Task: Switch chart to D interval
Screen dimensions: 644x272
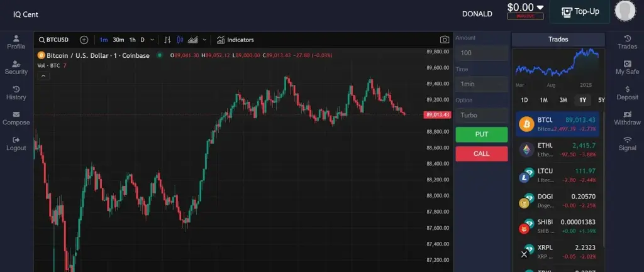Action: click(x=143, y=40)
